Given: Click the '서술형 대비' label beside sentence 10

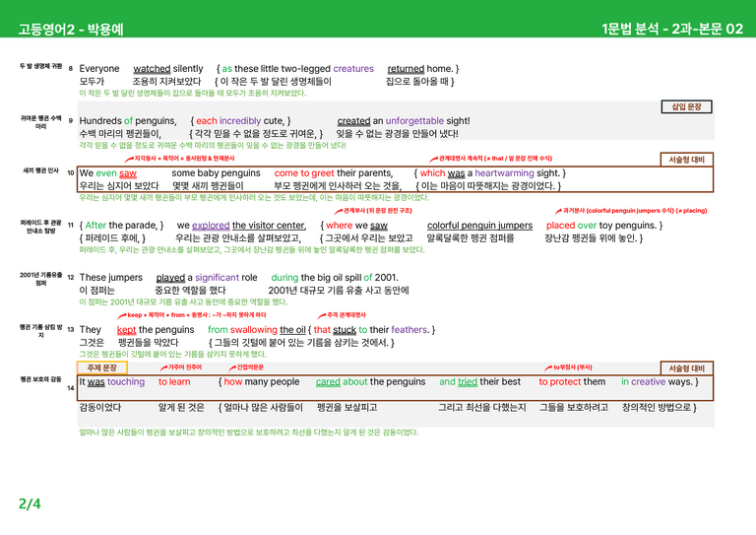Looking at the screenshot, I should pyautogui.click(x=686, y=160).
